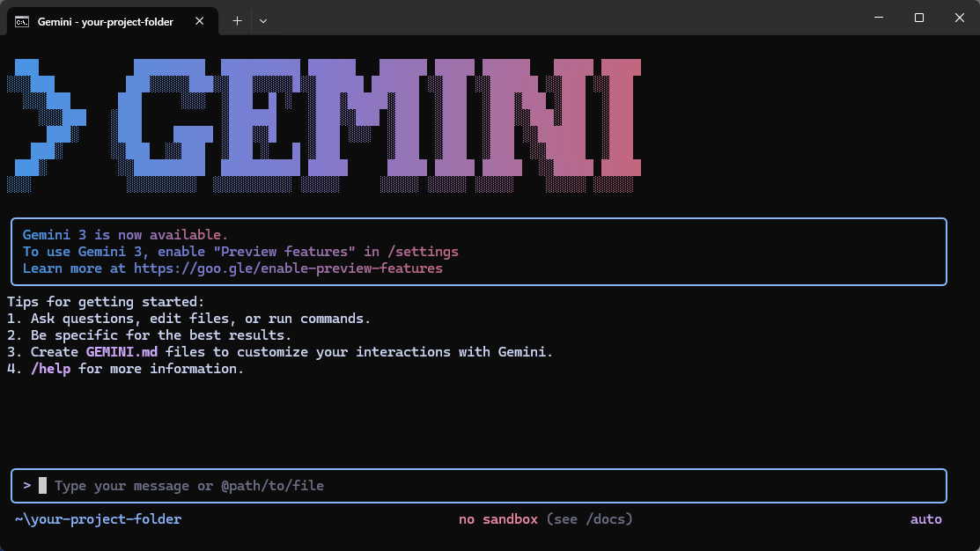Close the Gemini - your-project-folder tab
The image size is (980, 551).
199,21
